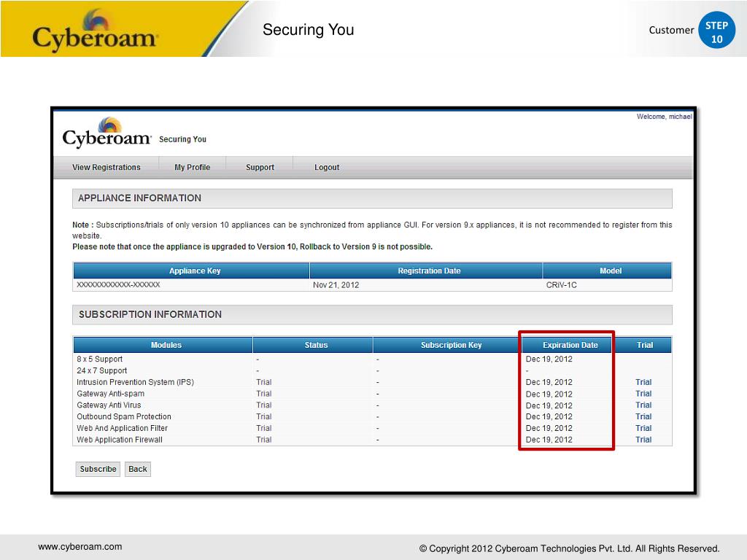Open Trial link for Gateway Anti-spam
Screen dimensions: 747x560
(643, 393)
